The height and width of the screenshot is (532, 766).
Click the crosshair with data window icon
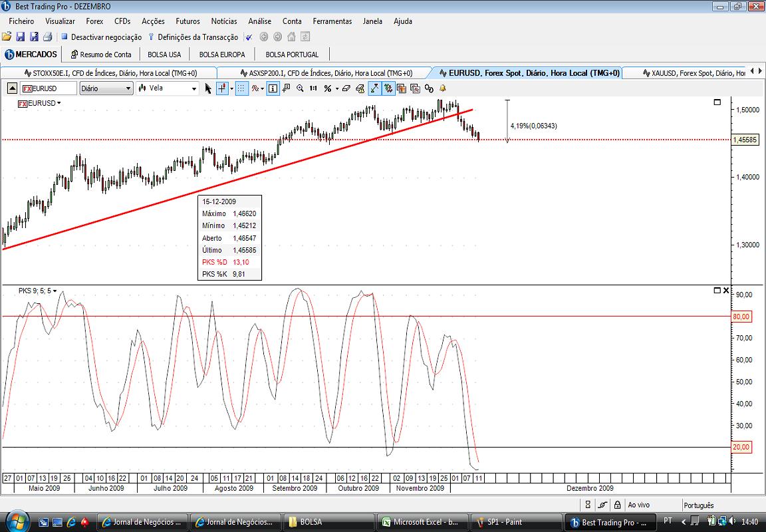coord(287,88)
